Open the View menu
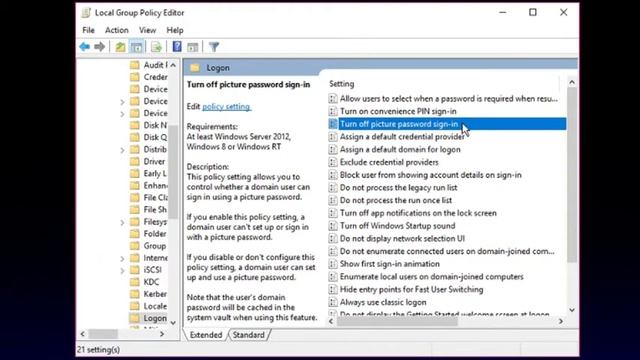Screen dimensions: 640x360 point(147,30)
